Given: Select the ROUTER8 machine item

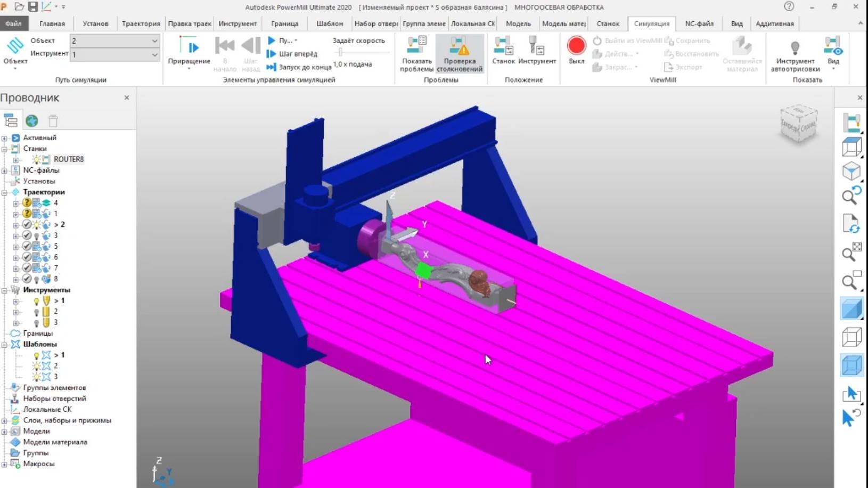Looking at the screenshot, I should click(x=69, y=159).
